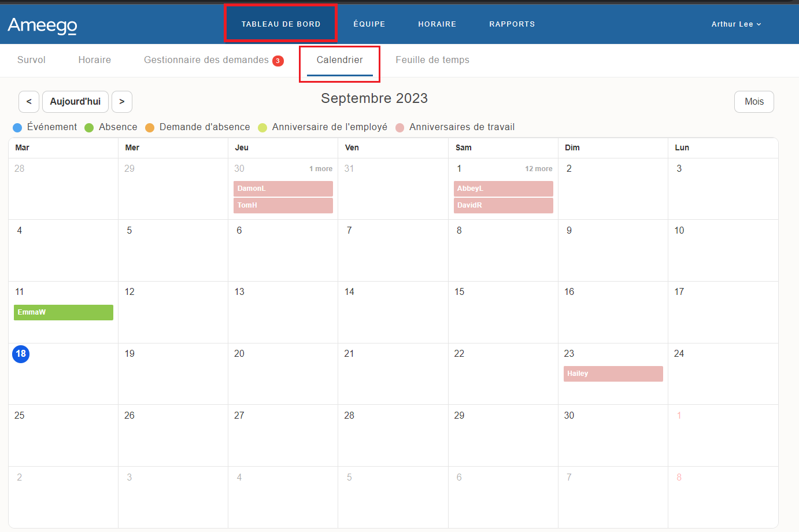The width and height of the screenshot is (799, 532).
Task: Open the Mois view selector
Action: coord(753,101)
